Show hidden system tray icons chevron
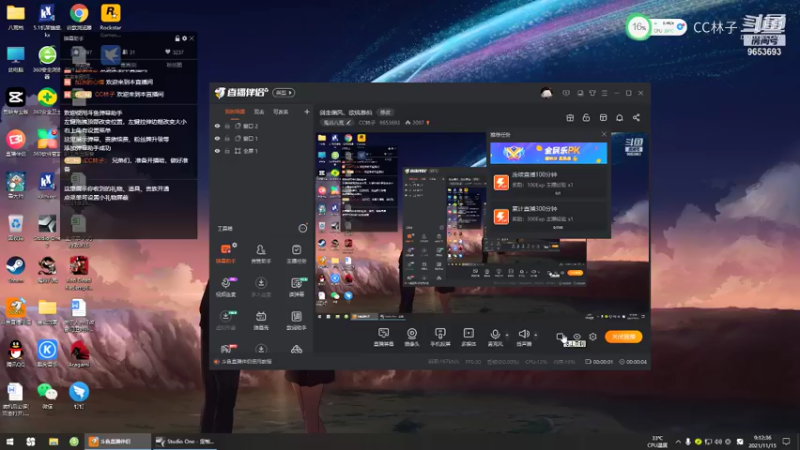800x450 pixels. pyautogui.click(x=678, y=441)
